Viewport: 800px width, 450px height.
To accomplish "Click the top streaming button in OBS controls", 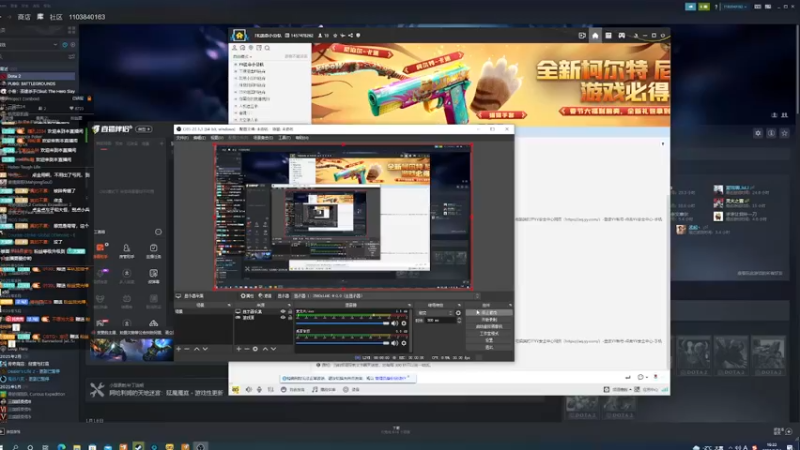I will point(489,313).
